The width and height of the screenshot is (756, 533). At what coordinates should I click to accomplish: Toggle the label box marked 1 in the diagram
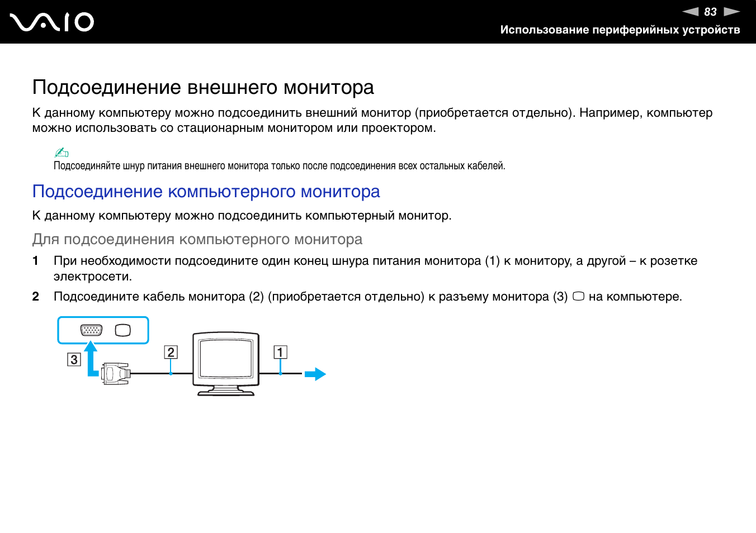pos(280,353)
